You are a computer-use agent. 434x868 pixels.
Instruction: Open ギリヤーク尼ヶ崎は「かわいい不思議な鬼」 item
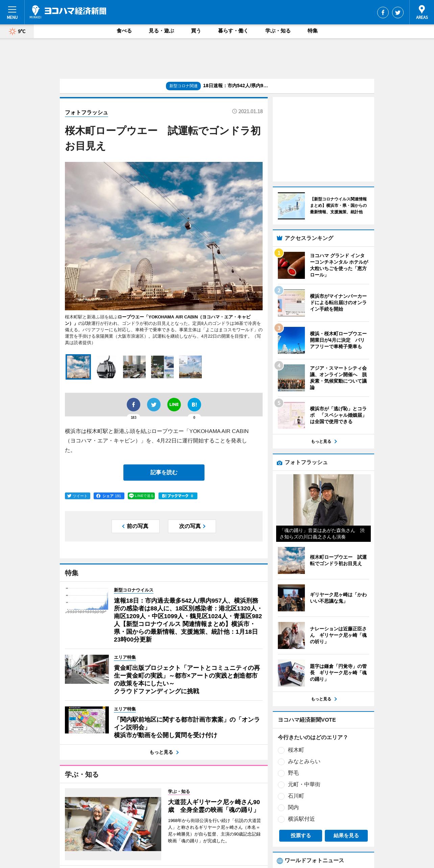click(x=323, y=598)
